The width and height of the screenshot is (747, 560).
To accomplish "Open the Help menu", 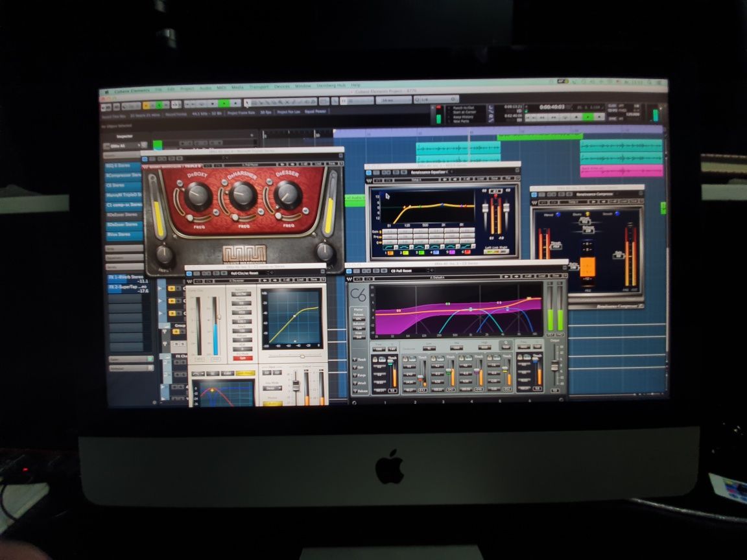I will 355,86.
